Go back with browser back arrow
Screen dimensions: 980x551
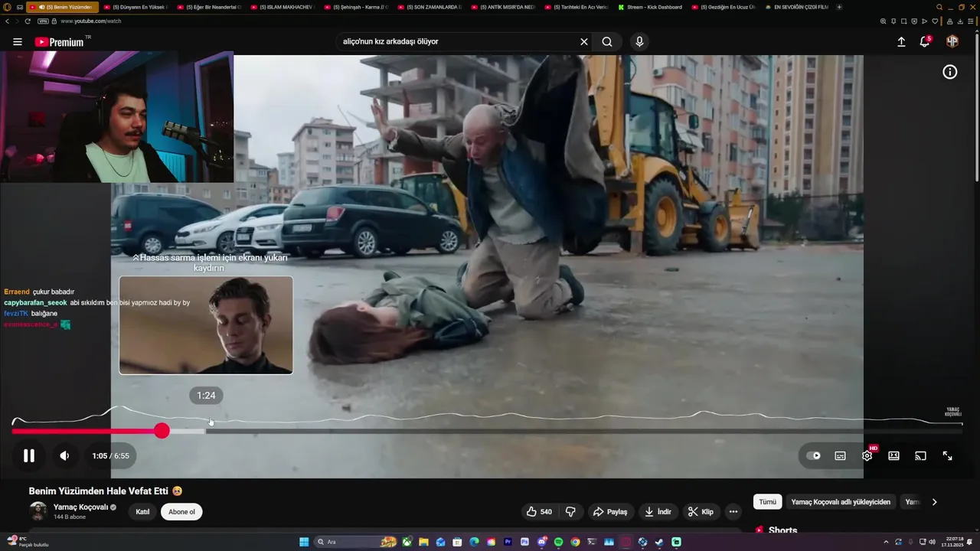[7, 21]
